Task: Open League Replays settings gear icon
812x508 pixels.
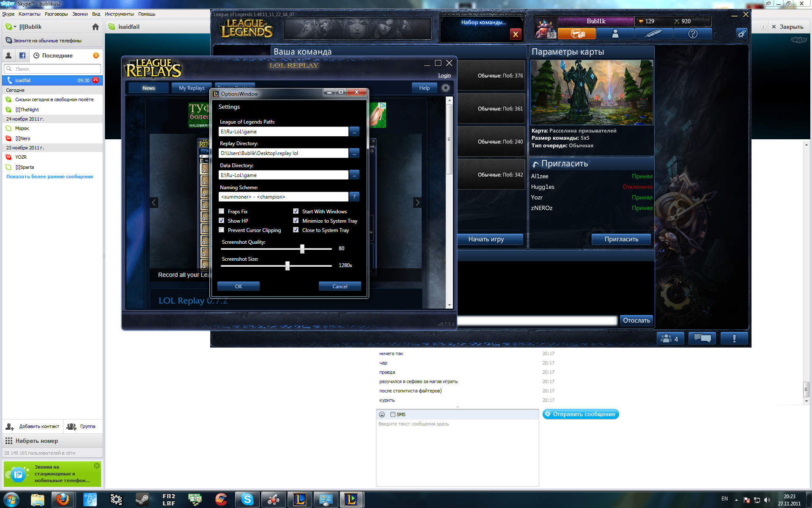Action: [x=445, y=88]
